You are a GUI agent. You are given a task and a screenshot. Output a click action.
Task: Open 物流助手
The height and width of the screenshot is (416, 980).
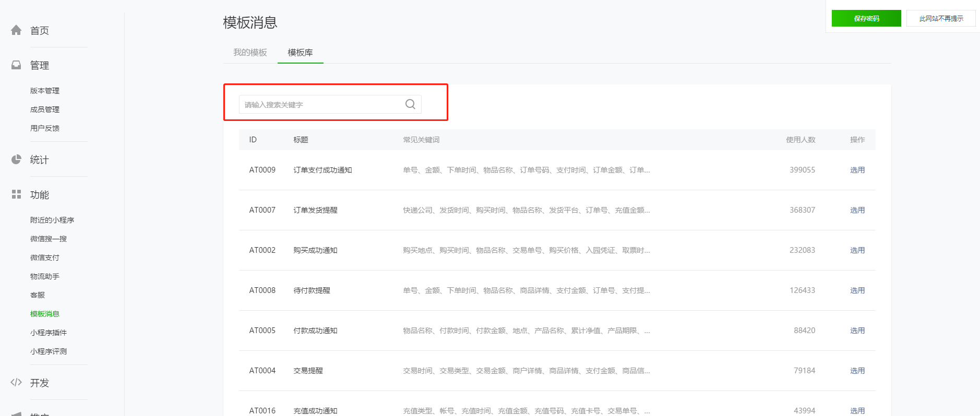point(45,276)
